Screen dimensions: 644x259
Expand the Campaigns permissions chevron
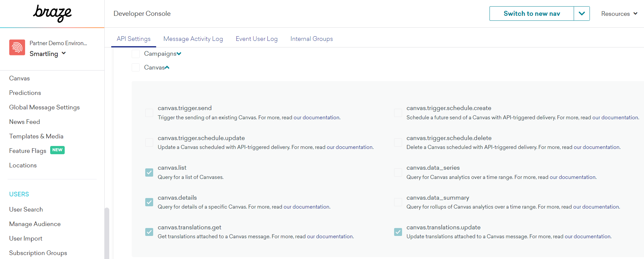[179, 54]
